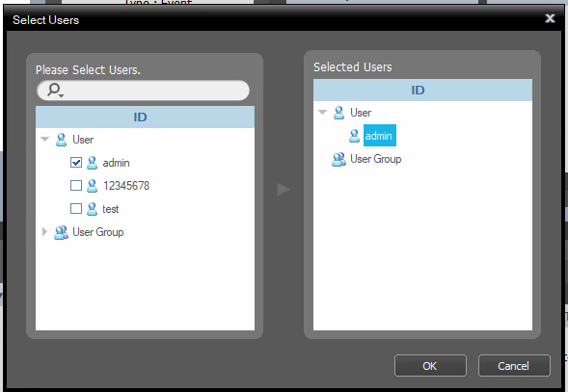Screen dimensions: 568x392
Task: Check the 12345678 user checkbox
Action: click(x=76, y=186)
